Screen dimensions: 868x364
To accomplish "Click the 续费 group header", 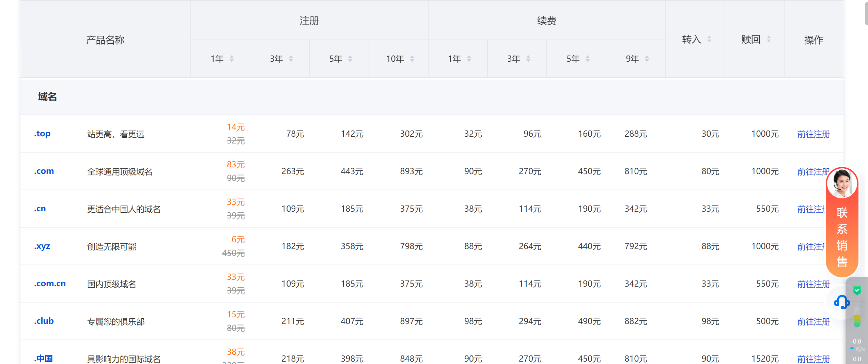I will [546, 21].
